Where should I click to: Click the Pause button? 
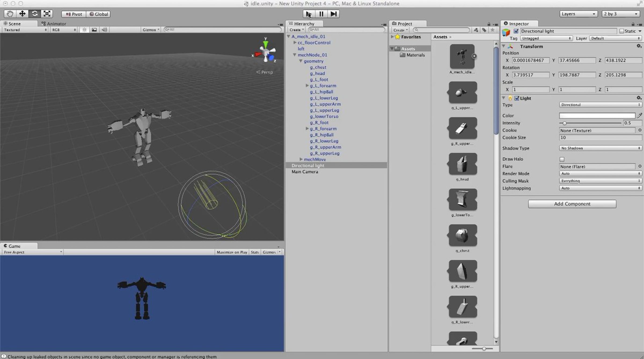[x=321, y=14]
